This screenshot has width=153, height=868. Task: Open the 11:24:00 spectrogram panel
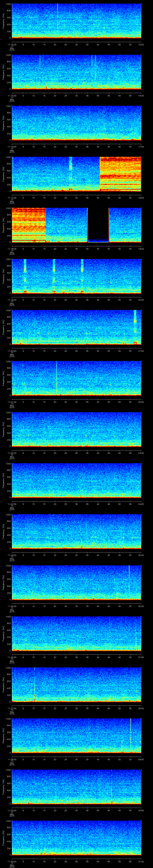(x=76, y=531)
